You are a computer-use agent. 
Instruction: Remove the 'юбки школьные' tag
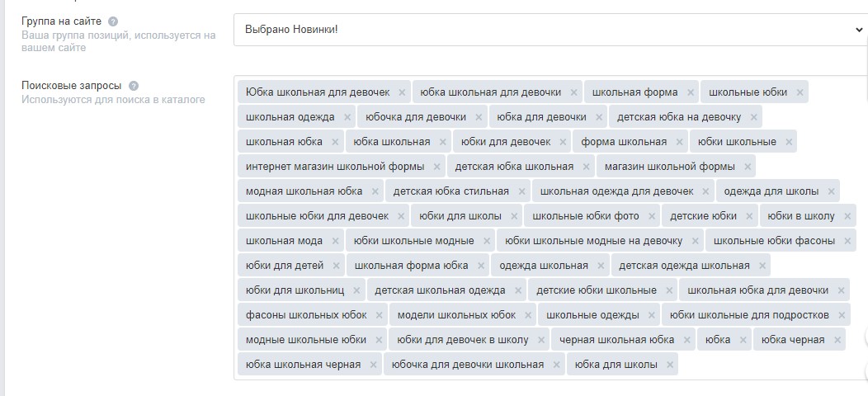click(x=789, y=142)
